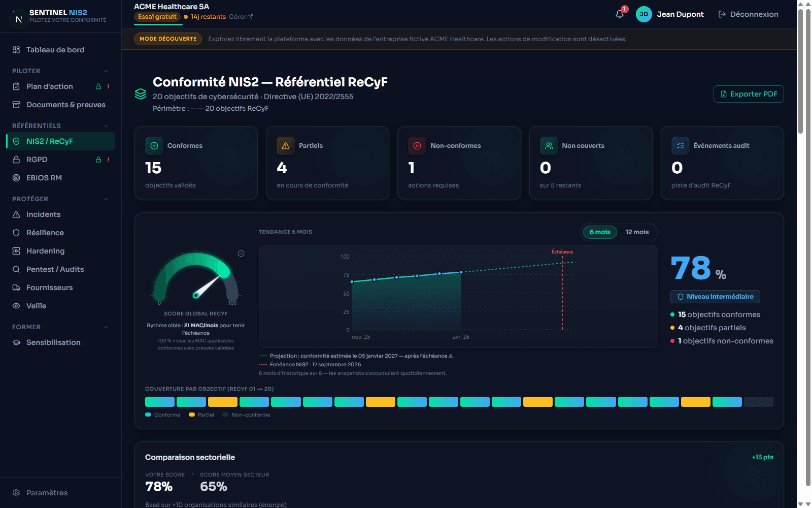This screenshot has height=508, width=812.
Task: Switch the trend chart to 12 mois
Action: coord(637,232)
